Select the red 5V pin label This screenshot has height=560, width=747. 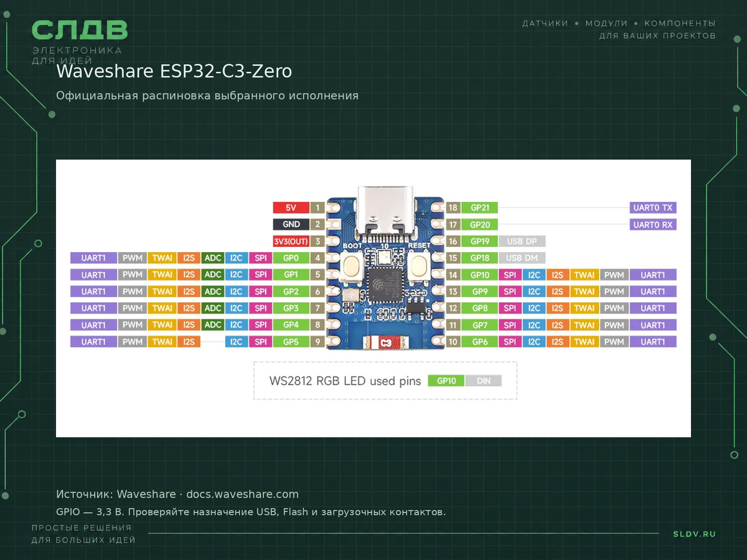click(291, 208)
